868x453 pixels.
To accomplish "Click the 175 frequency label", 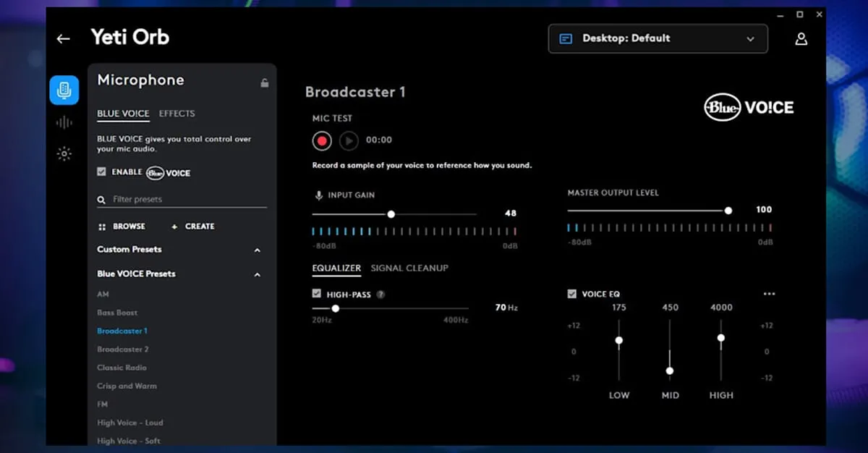I will 619,308.
